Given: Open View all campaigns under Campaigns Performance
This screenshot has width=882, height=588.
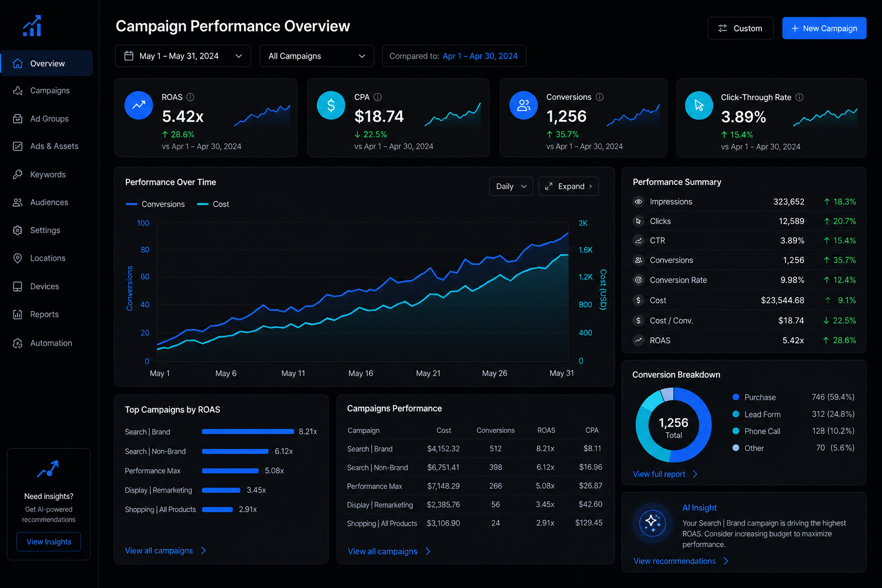Looking at the screenshot, I should click(382, 551).
